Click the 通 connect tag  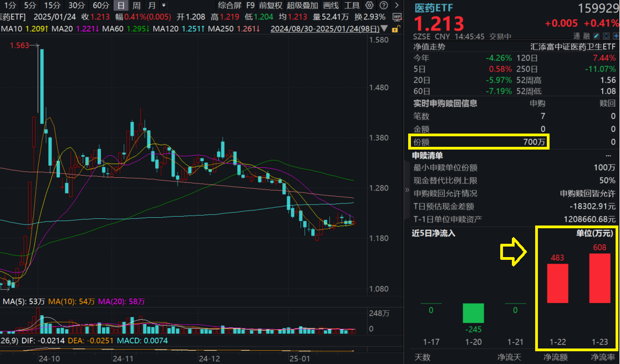pyautogui.click(x=577, y=37)
